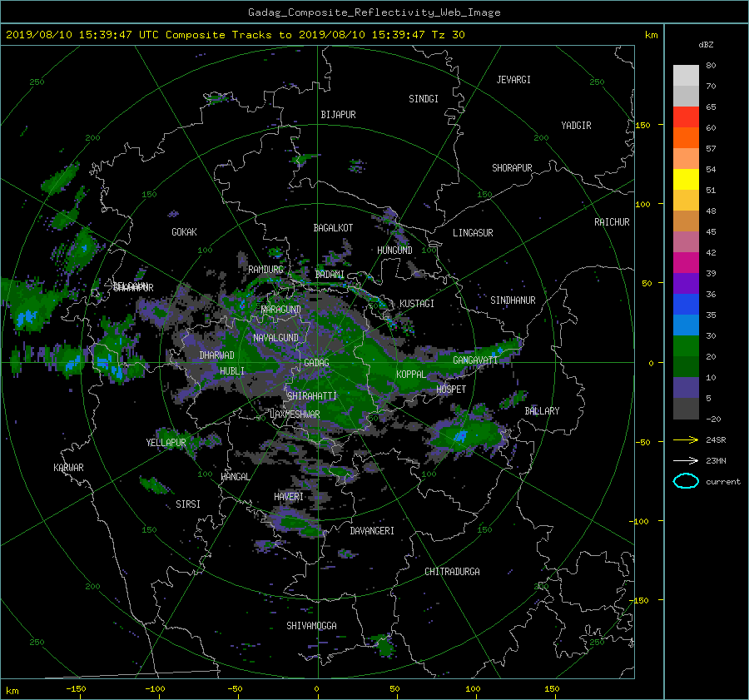Click the -150 value on bottom axis
Screen dimensions: 749x700
[x=76, y=689]
